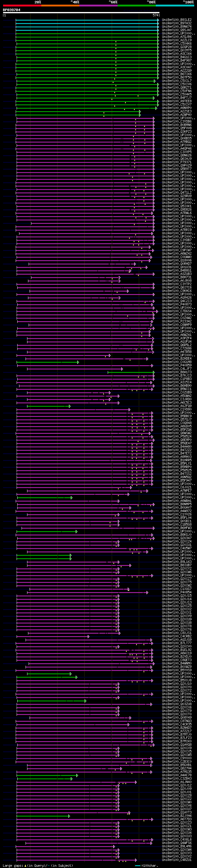Image resolution: width=197 pixels, height=868 pixels.
Task: Select hit label UniRef100_A3CI64
Action: tap(177, 54)
